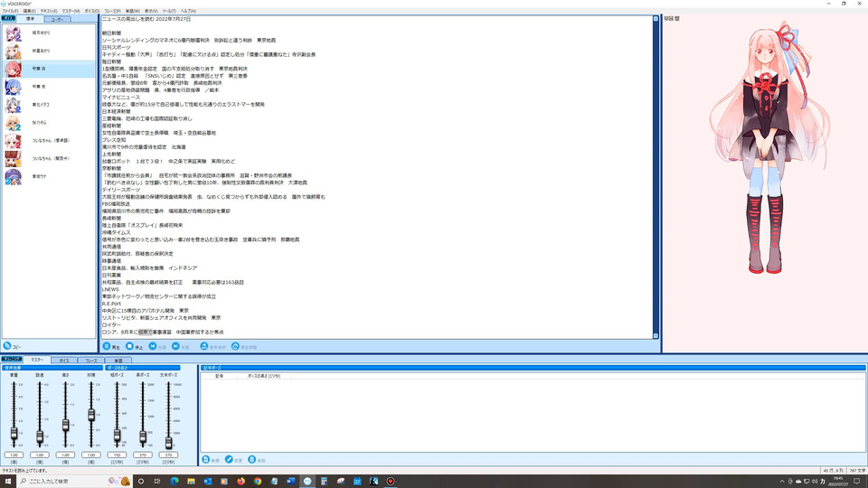Select 東北イタコ voice avatar

pyautogui.click(x=14, y=105)
